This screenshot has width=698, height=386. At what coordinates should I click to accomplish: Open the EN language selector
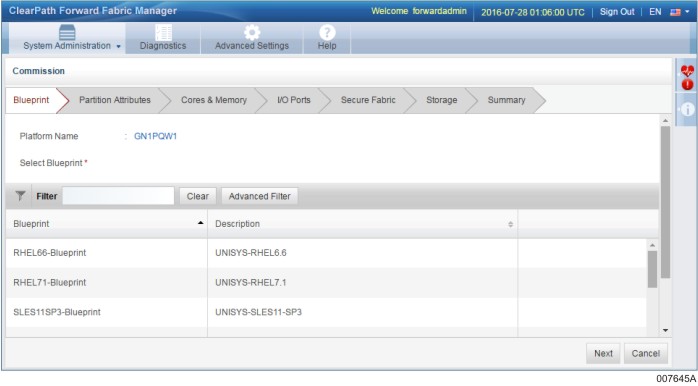tap(655, 12)
